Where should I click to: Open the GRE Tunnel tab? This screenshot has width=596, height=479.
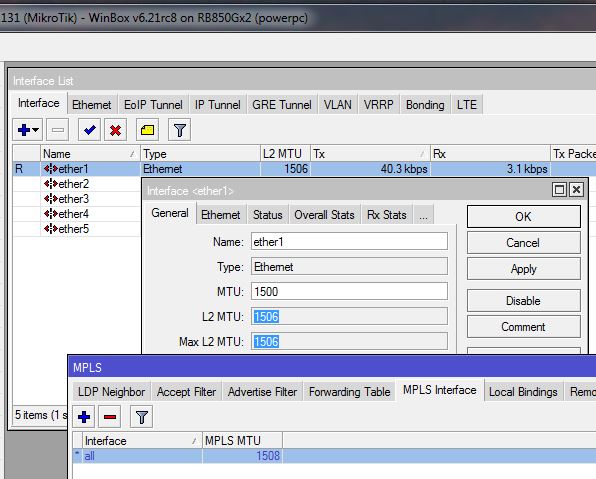282,105
